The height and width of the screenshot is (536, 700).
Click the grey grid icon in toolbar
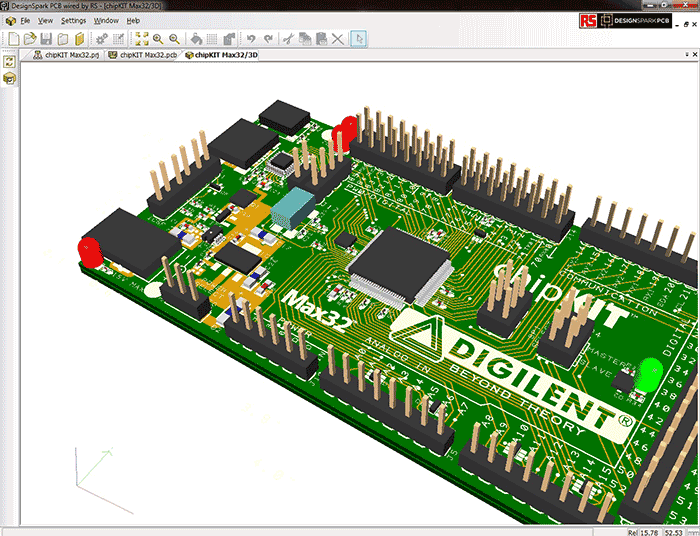[x=212, y=39]
